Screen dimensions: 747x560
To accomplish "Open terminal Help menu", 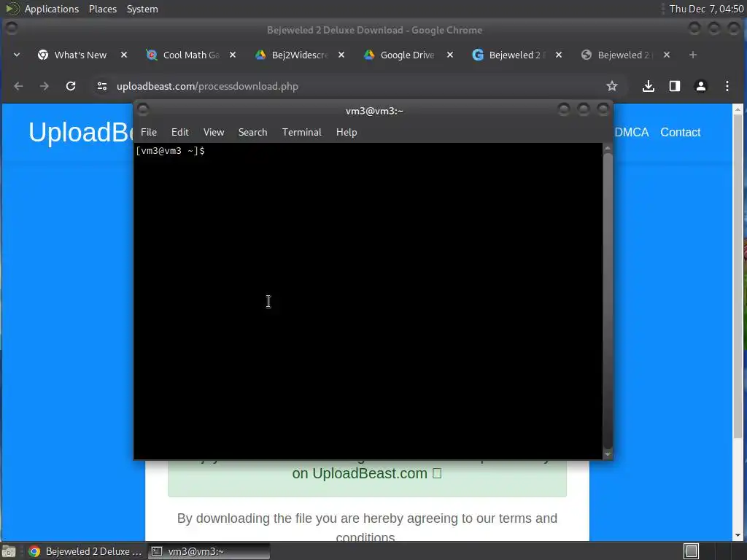I will (x=347, y=133).
